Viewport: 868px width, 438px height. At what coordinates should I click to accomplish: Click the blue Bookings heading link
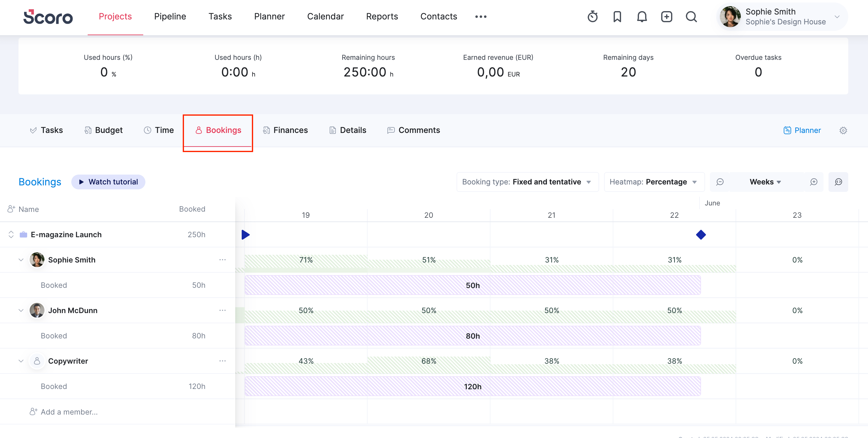[40, 182]
